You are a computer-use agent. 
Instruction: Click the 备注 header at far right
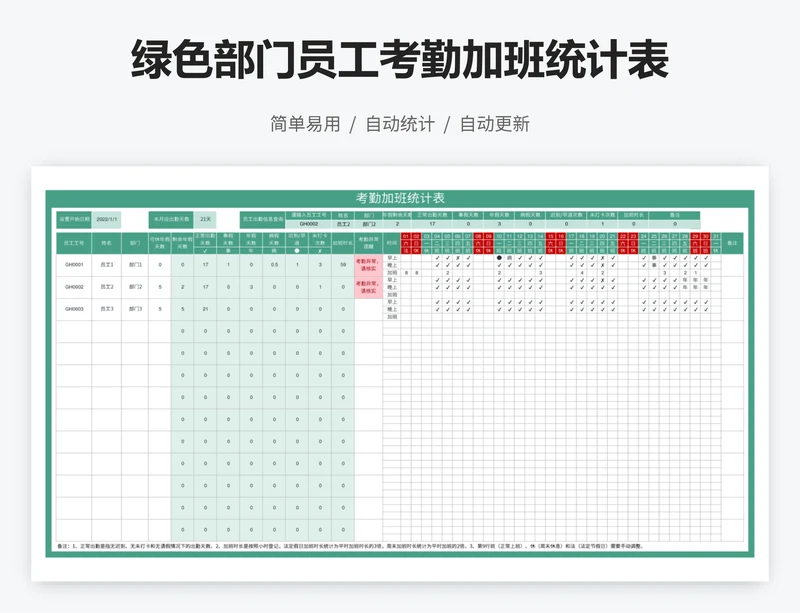pos(732,243)
